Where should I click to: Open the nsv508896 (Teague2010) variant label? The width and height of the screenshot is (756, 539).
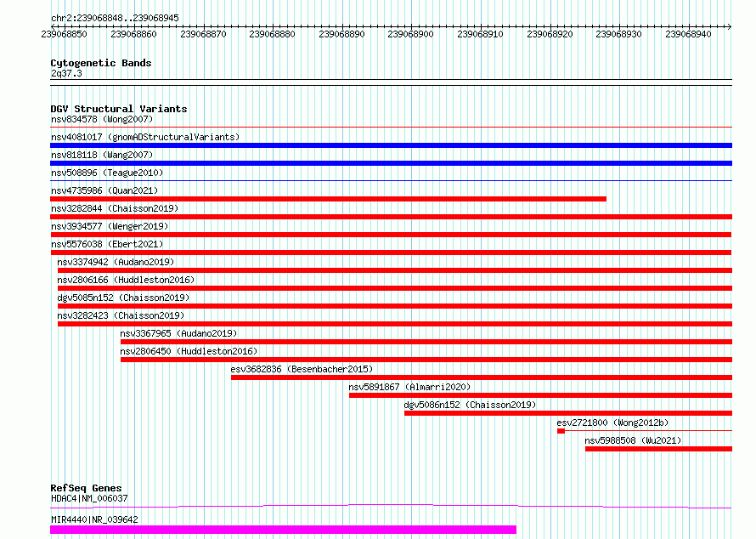[107, 173]
